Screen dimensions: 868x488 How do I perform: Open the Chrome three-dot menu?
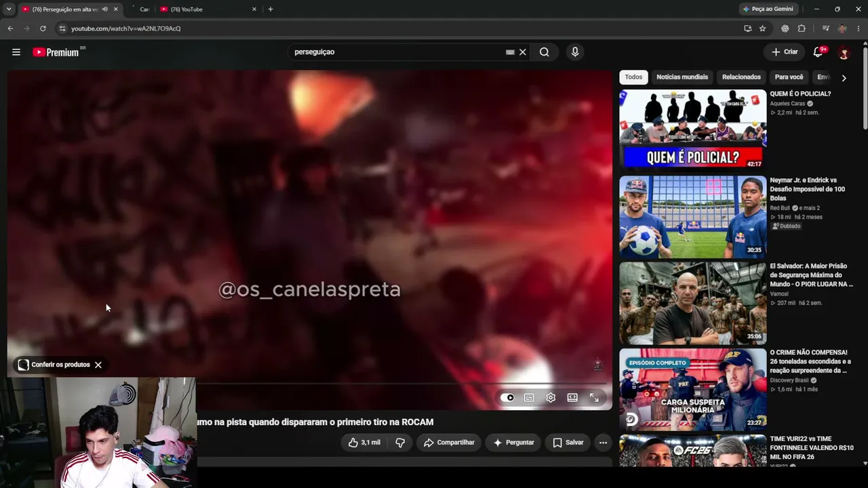[859, 28]
